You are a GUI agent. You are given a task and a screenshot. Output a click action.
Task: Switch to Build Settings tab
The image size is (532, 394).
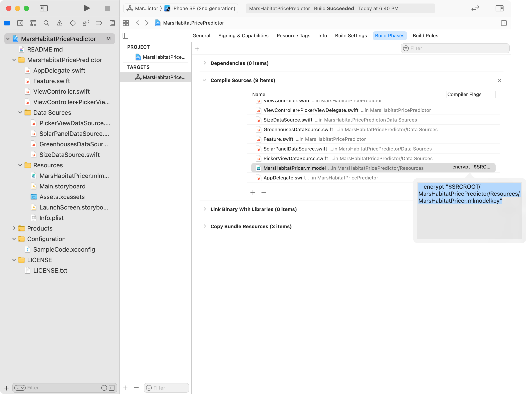[x=351, y=36]
